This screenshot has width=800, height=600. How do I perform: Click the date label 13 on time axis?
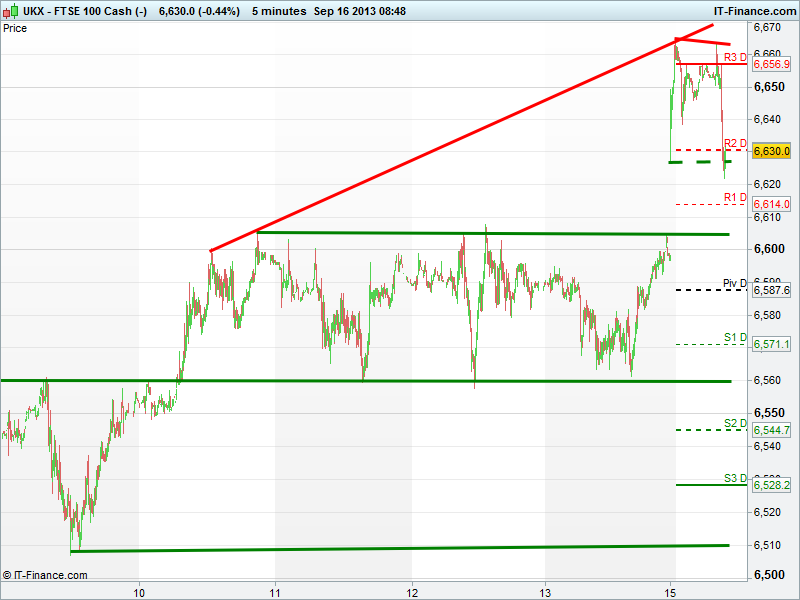(545, 589)
